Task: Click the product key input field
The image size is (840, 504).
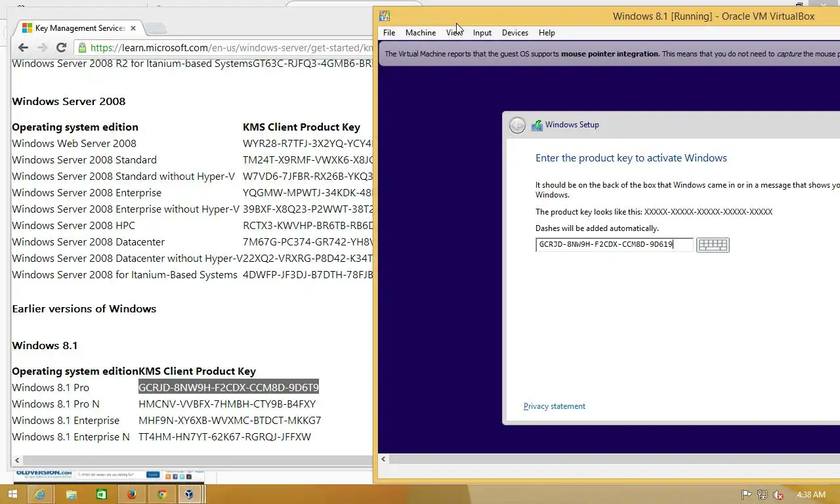Action: pyautogui.click(x=614, y=244)
